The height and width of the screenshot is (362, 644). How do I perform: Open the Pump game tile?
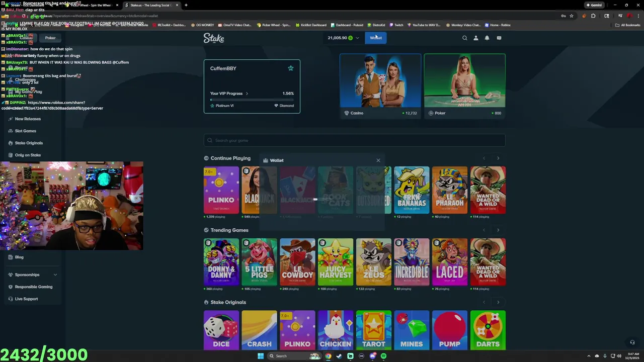pos(450,330)
